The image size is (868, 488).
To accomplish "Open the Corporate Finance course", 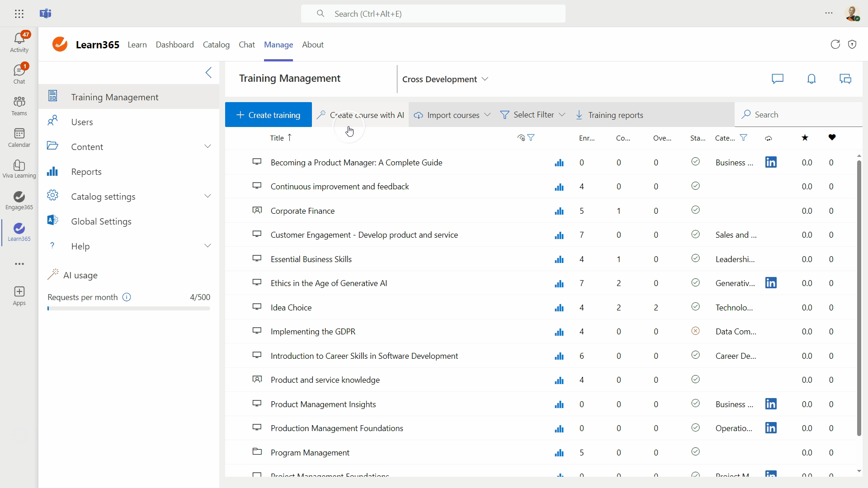I will pyautogui.click(x=302, y=211).
